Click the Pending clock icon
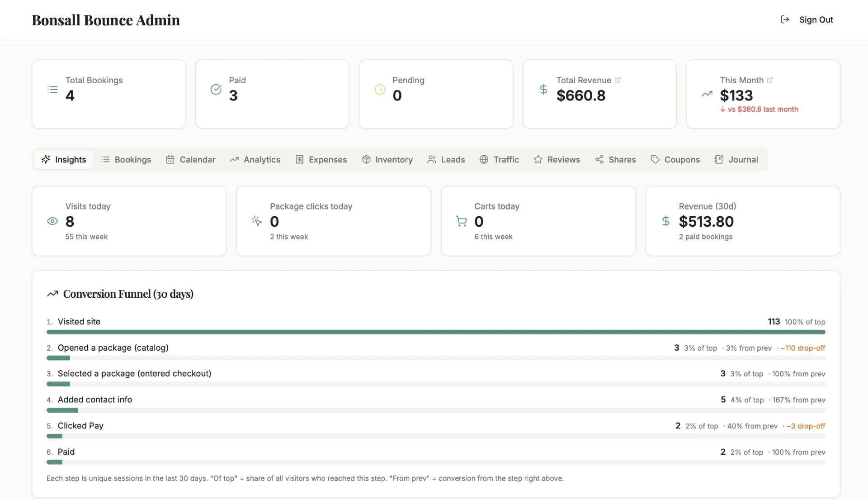 (x=380, y=90)
